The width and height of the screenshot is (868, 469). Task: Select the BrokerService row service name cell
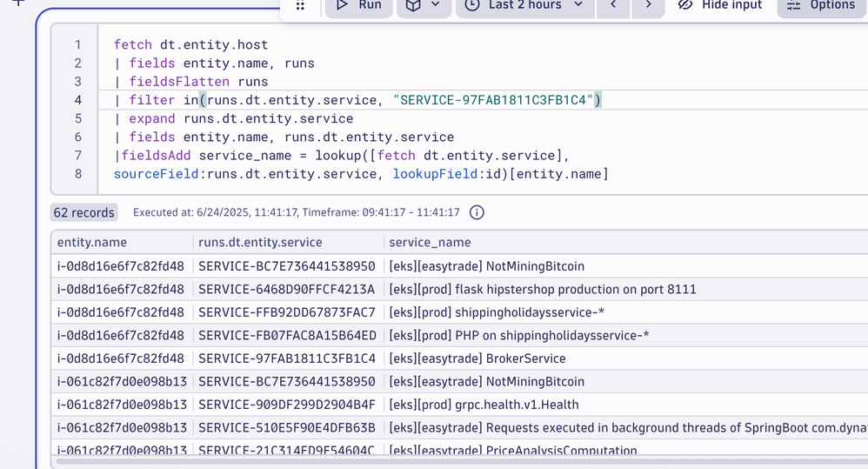click(x=477, y=358)
